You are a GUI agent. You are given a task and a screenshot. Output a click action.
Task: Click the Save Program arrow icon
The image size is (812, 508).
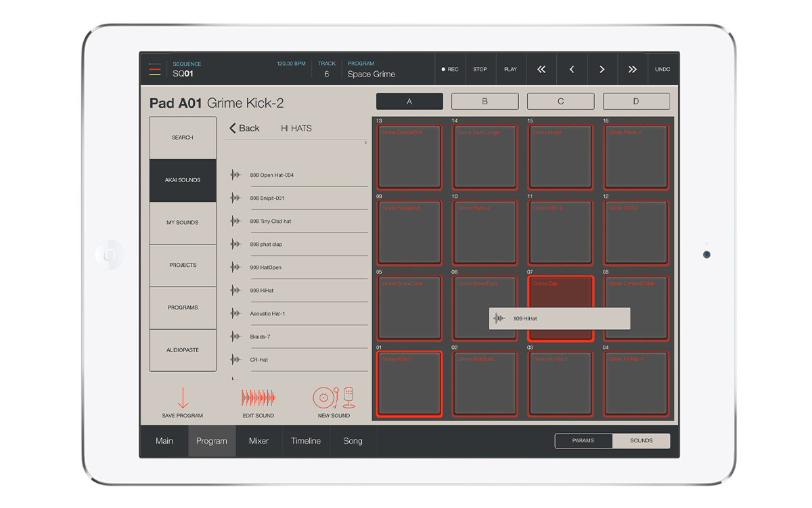pyautogui.click(x=183, y=398)
